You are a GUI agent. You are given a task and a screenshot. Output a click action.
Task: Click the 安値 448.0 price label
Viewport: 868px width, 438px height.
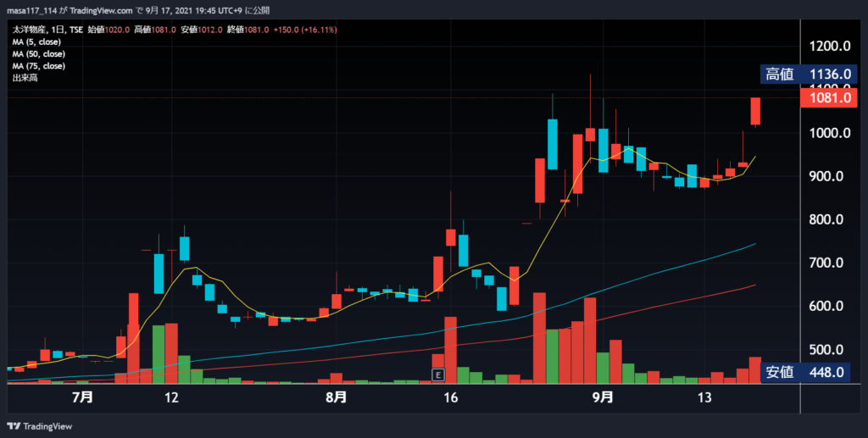804,372
